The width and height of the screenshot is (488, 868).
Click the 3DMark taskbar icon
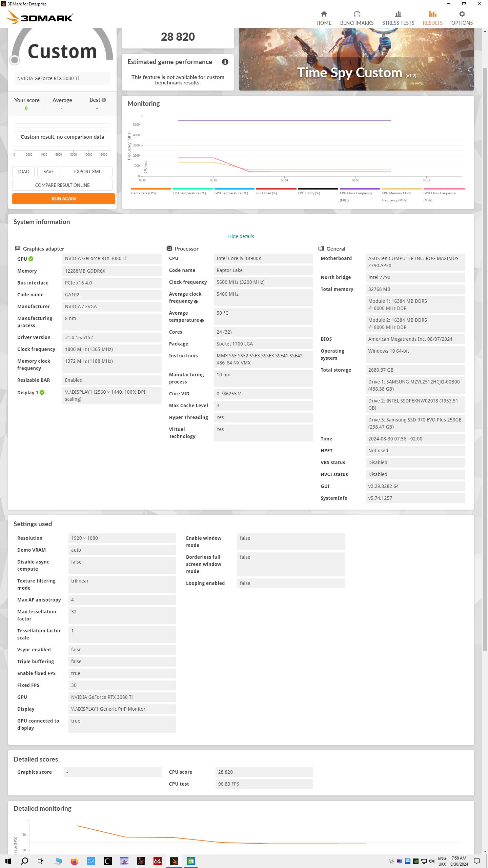coord(174,861)
